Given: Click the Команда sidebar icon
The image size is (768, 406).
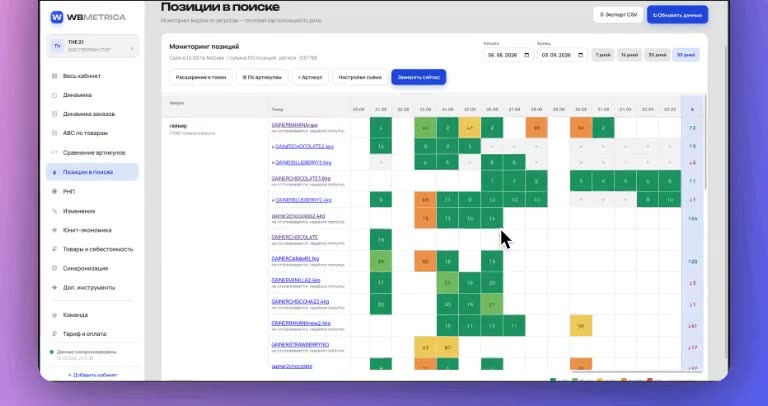Looking at the screenshot, I should pos(54,315).
